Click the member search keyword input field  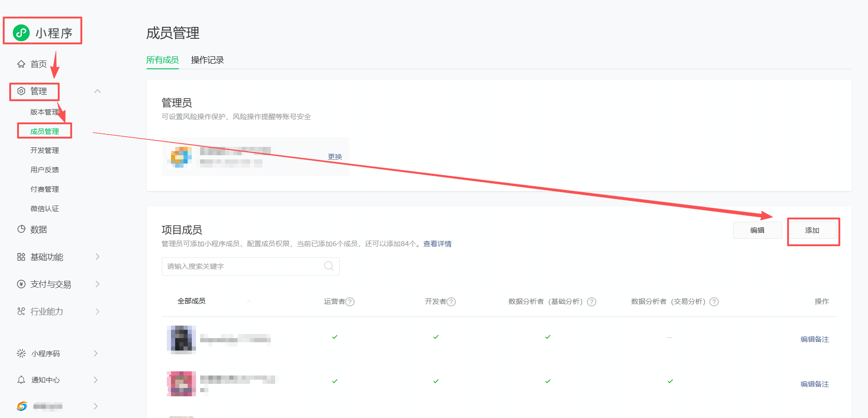coord(243,267)
